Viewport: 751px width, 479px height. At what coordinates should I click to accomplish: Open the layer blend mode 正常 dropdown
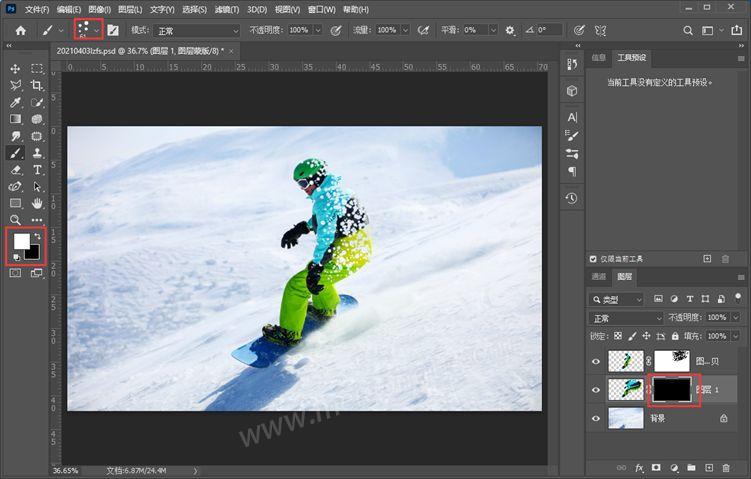(x=626, y=318)
